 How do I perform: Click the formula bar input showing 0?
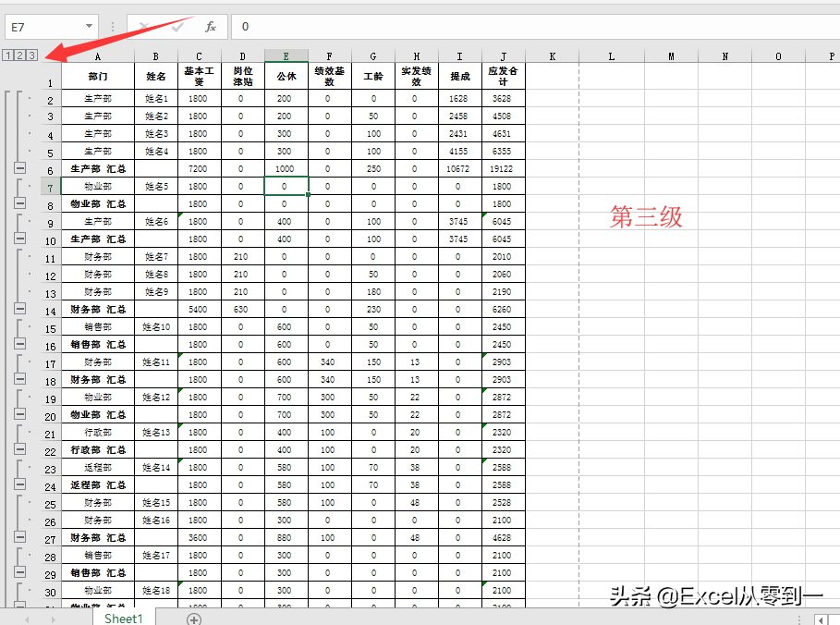click(x=536, y=27)
